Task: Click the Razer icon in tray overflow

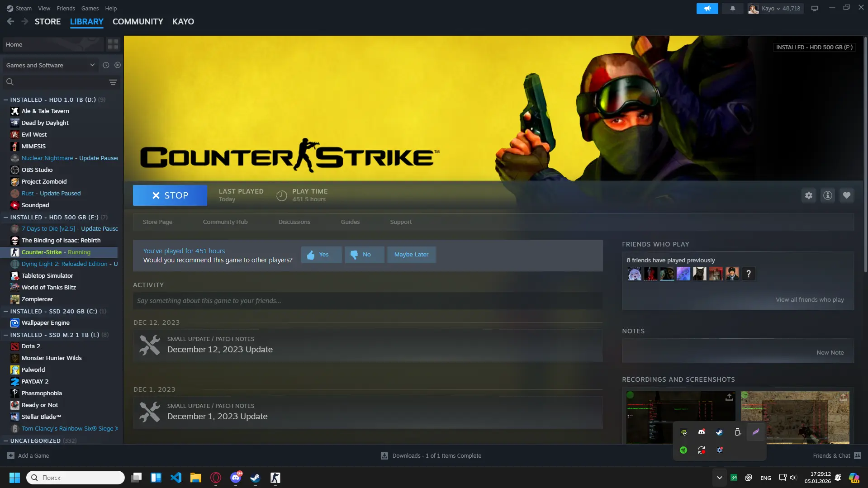Action: pos(683,450)
